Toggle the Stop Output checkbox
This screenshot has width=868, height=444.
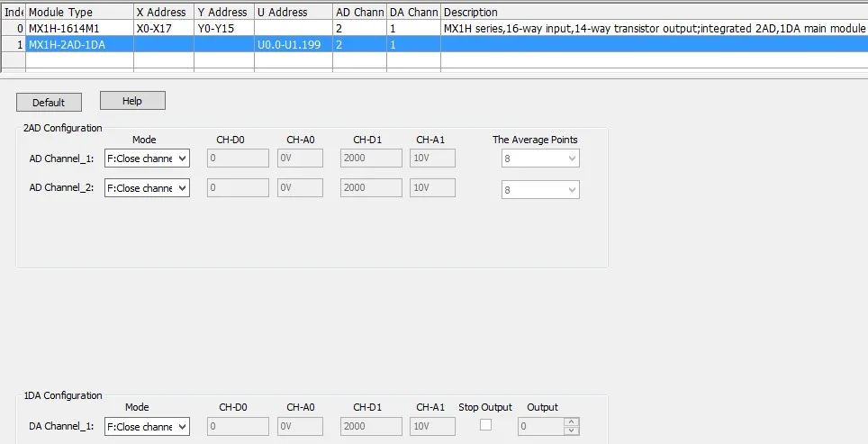(485, 424)
